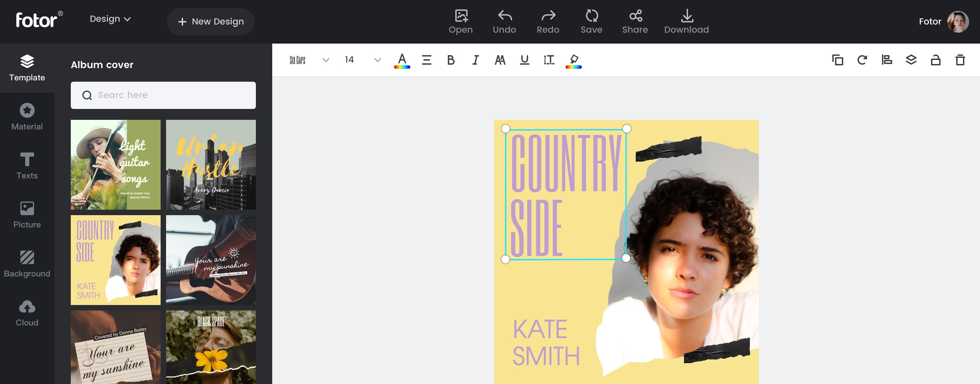The height and width of the screenshot is (384, 980).
Task: Select the Urban Hustle template
Action: tap(211, 165)
